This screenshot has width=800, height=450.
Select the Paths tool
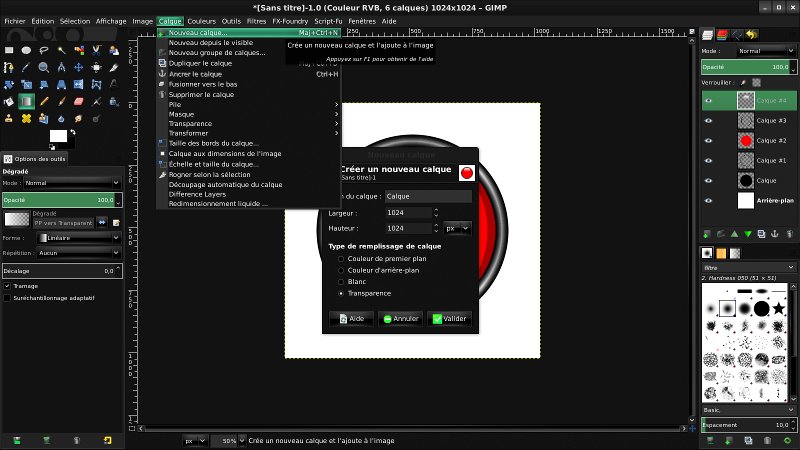pyautogui.click(x=9, y=67)
